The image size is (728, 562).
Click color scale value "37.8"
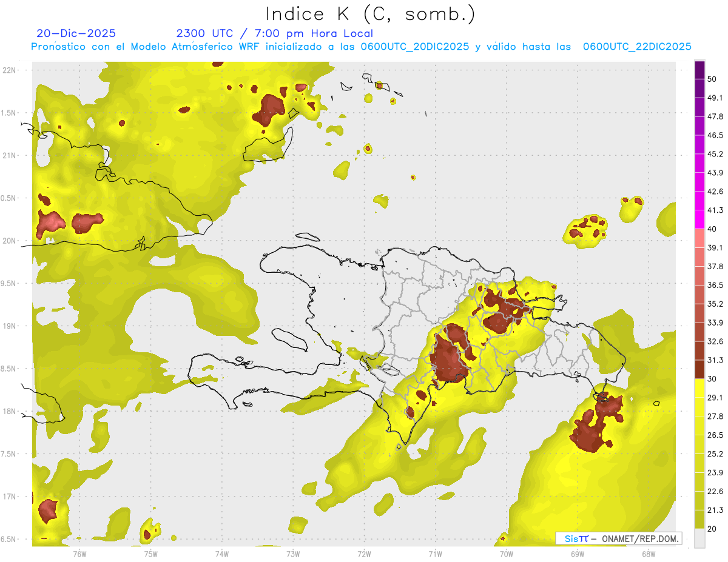715,266
